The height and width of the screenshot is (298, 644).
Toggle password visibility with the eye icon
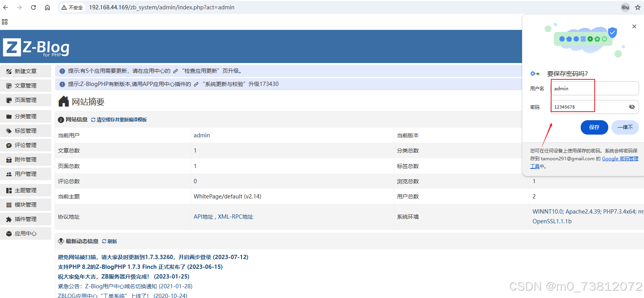(x=632, y=107)
